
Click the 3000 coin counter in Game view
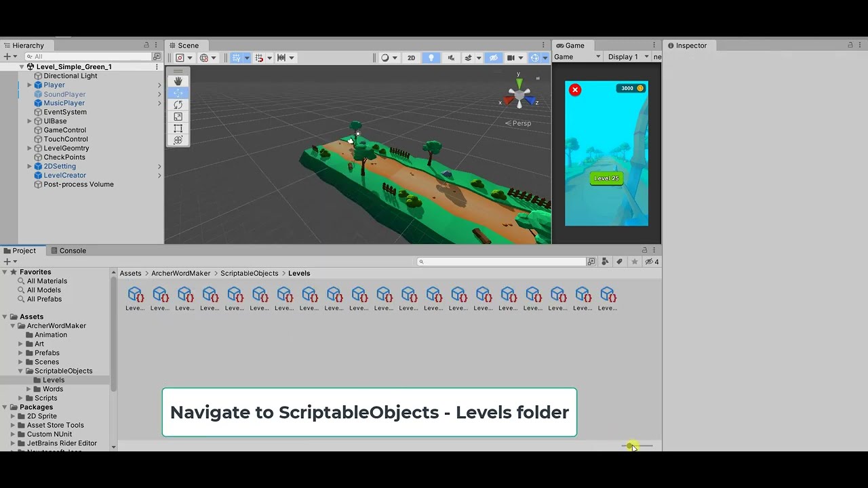pos(631,88)
